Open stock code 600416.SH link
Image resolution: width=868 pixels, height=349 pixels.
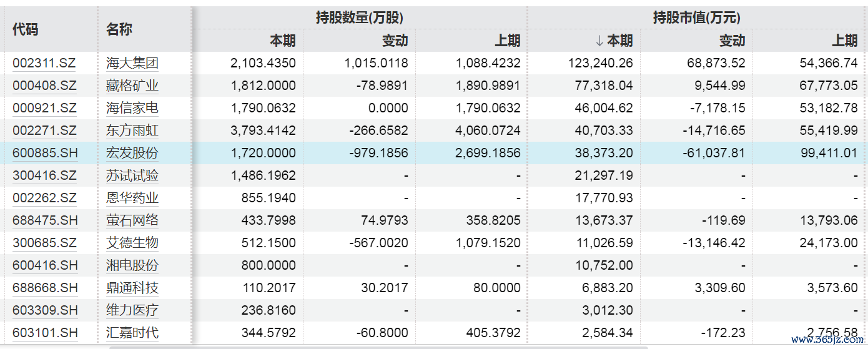tap(45, 265)
